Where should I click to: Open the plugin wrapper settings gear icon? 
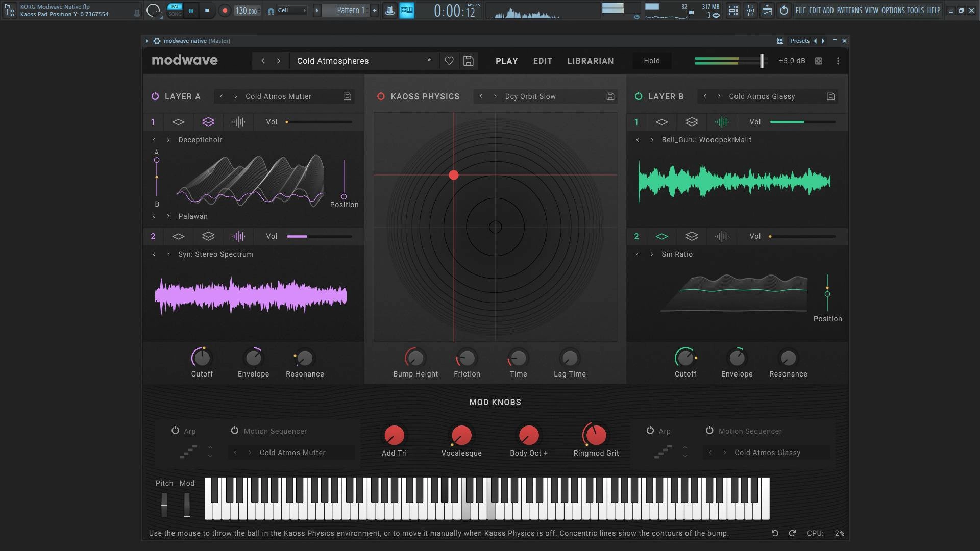point(157,41)
